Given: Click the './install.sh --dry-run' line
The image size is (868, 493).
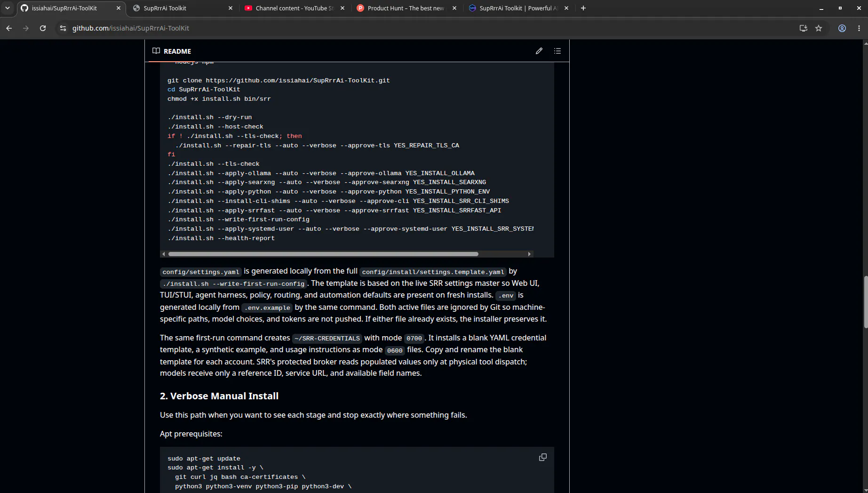Looking at the screenshot, I should [x=210, y=117].
